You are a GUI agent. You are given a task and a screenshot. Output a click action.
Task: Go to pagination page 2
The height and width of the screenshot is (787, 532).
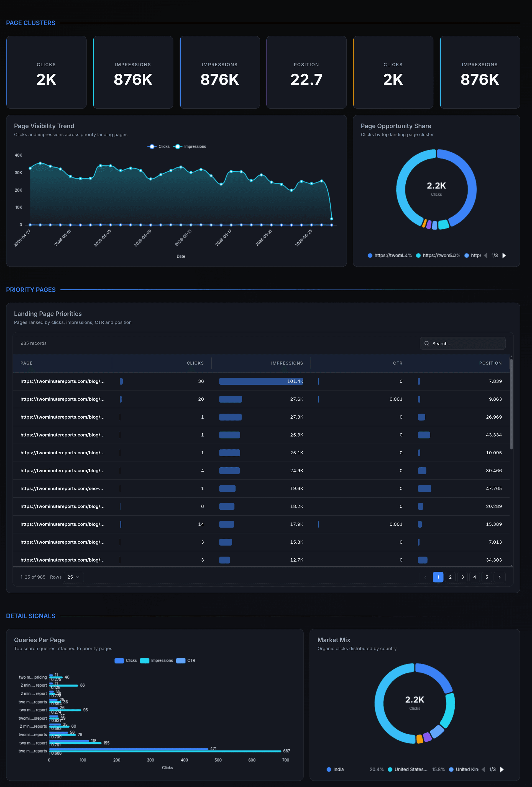[450, 577]
